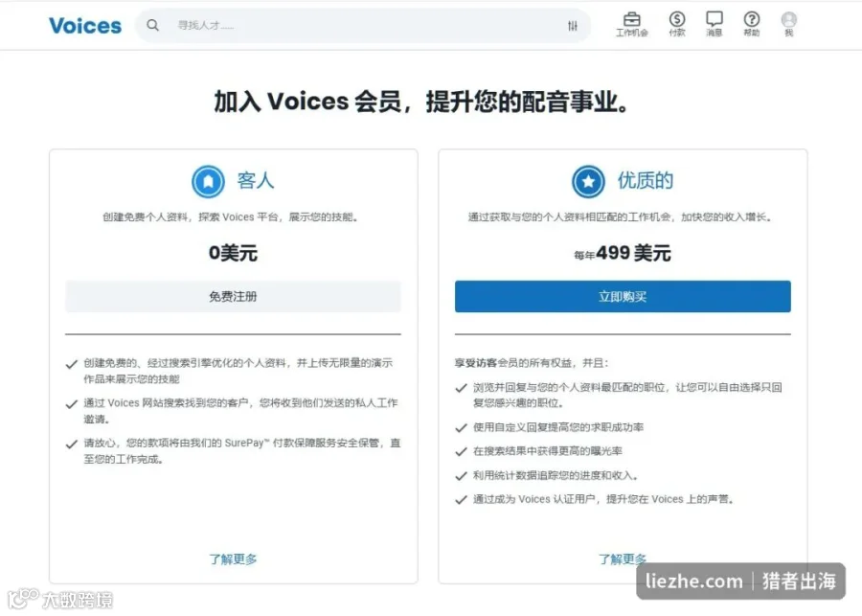Click the 创建免费的、经过搜索引擎优化 benefit text
Viewport: 862px width, 616px height.
pyautogui.click(x=238, y=371)
